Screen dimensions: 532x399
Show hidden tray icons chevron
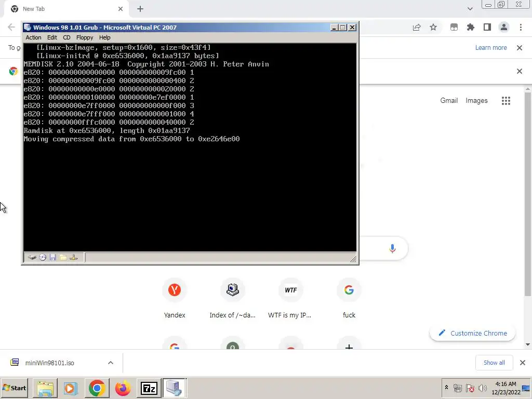point(446,388)
